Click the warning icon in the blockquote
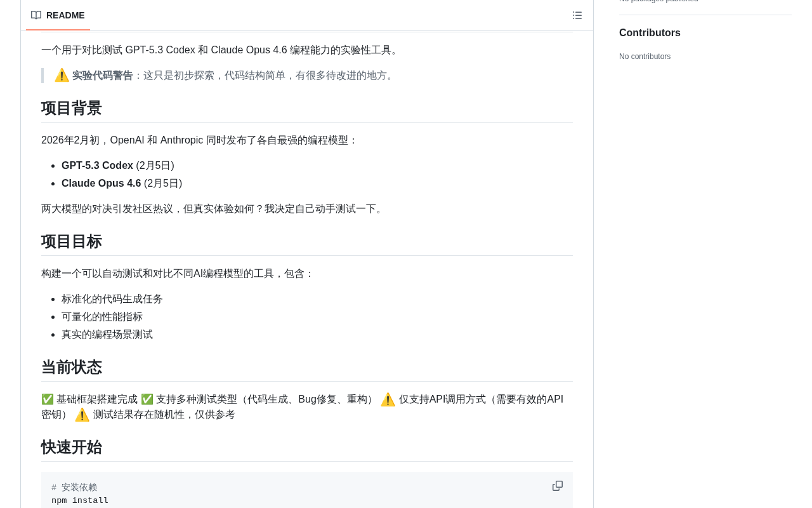 pos(62,76)
